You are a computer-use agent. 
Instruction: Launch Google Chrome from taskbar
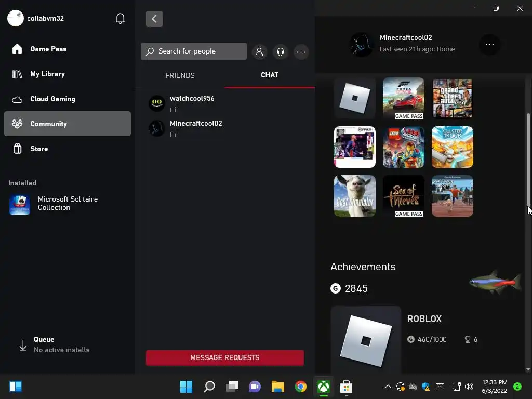(301, 387)
